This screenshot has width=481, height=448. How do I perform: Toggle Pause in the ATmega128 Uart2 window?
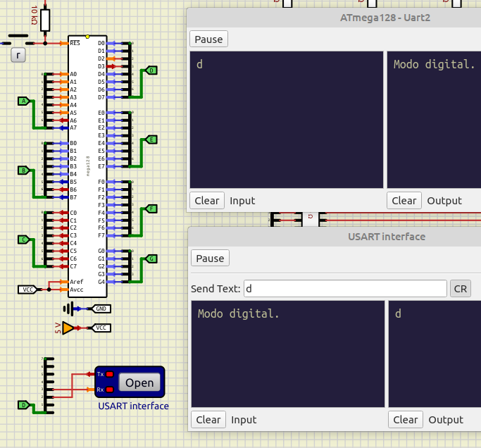click(x=208, y=39)
